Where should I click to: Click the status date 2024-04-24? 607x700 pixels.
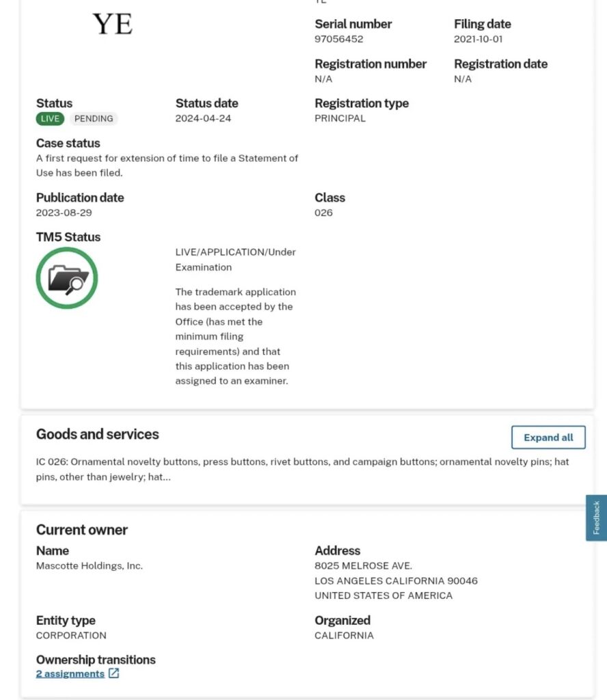pyautogui.click(x=203, y=119)
